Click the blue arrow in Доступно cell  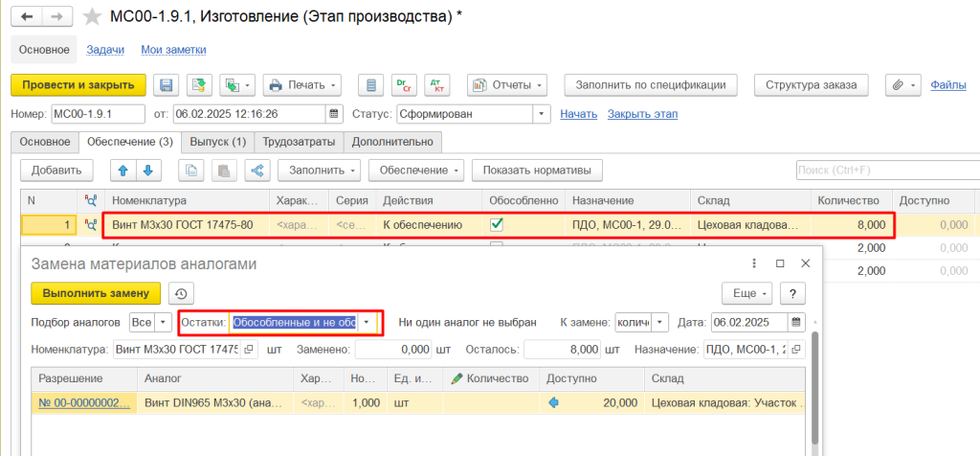point(553,402)
